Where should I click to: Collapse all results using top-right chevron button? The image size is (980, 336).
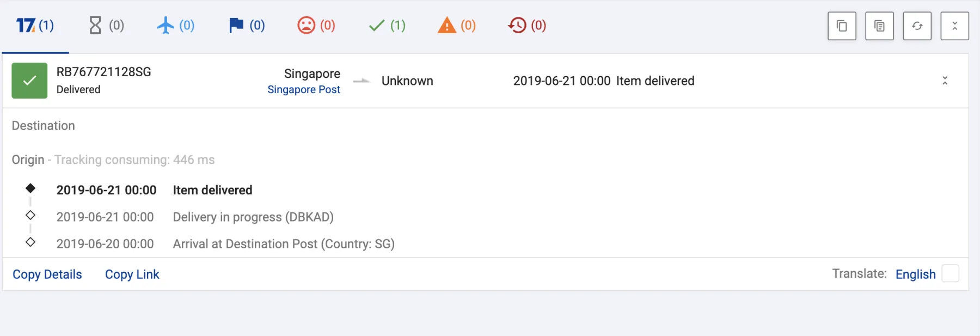954,26
